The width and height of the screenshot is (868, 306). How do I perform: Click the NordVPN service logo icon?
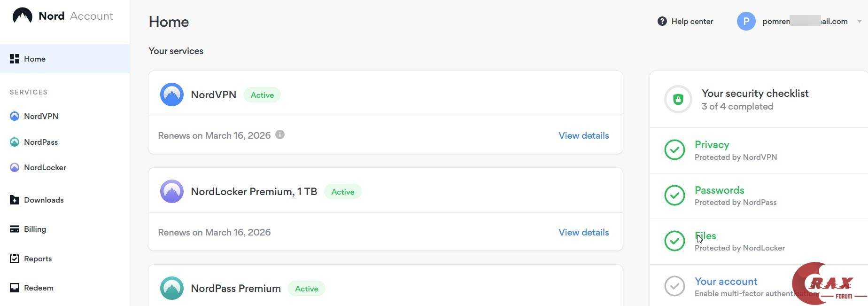click(x=171, y=94)
